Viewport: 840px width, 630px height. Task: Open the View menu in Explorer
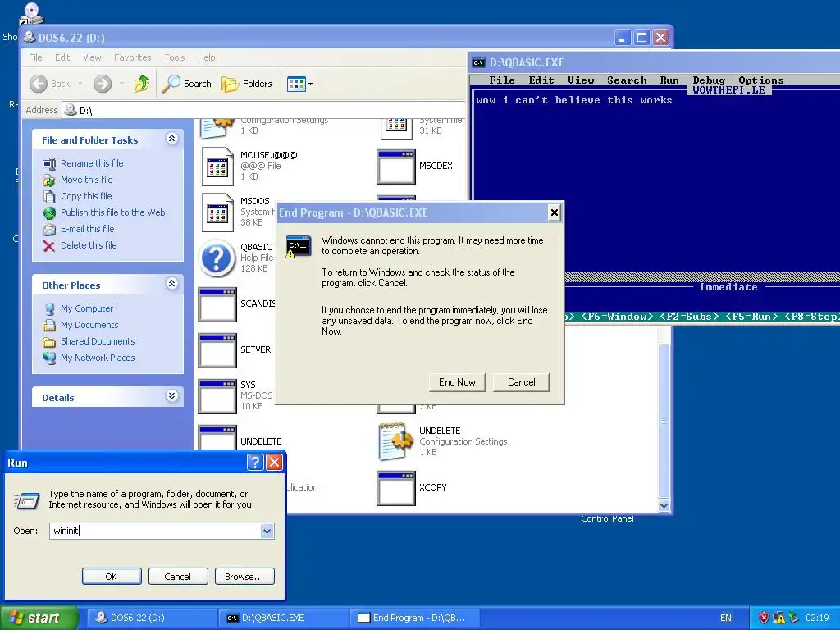(92, 57)
